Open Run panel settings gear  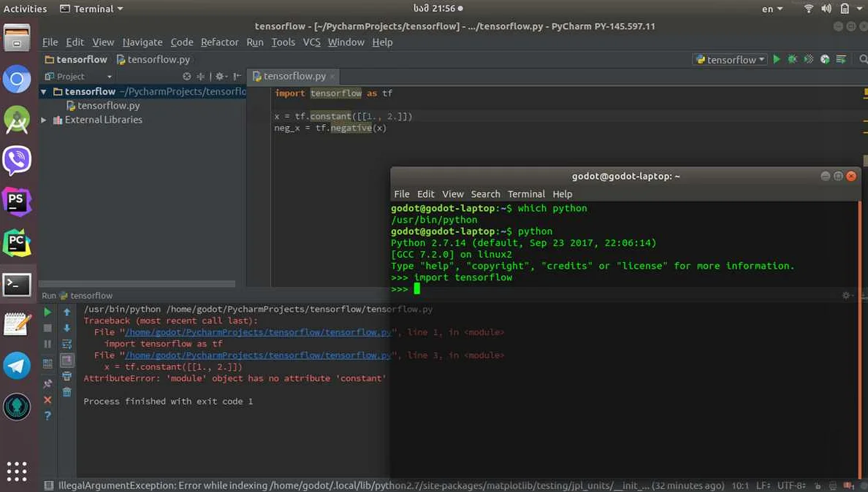[846, 296]
